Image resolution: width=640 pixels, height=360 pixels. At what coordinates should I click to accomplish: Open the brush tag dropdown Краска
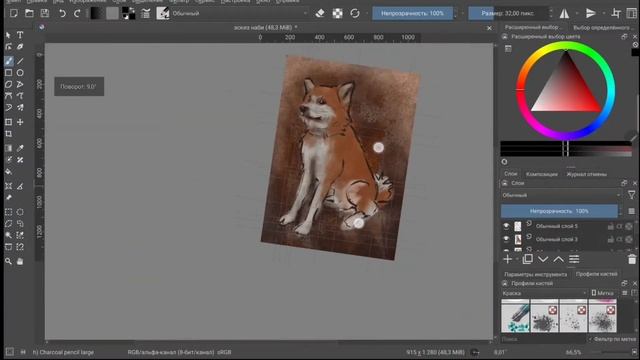[x=544, y=293]
